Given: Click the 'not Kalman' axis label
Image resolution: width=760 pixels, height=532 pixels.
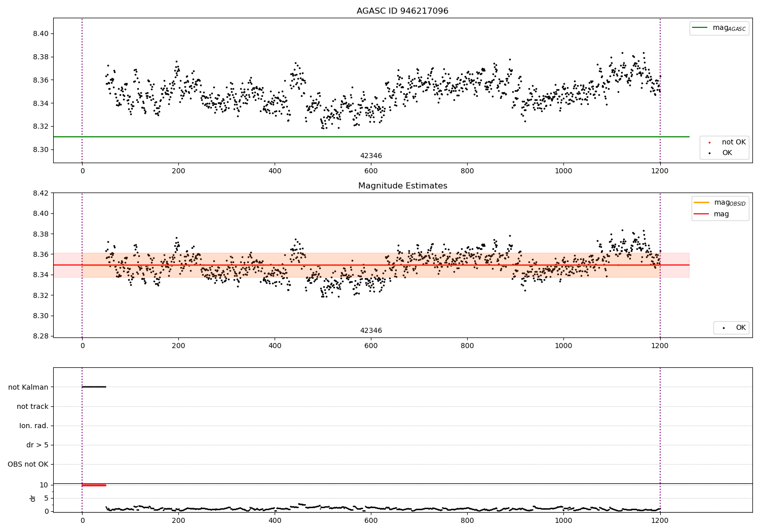Looking at the screenshot, I should (x=28, y=387).
